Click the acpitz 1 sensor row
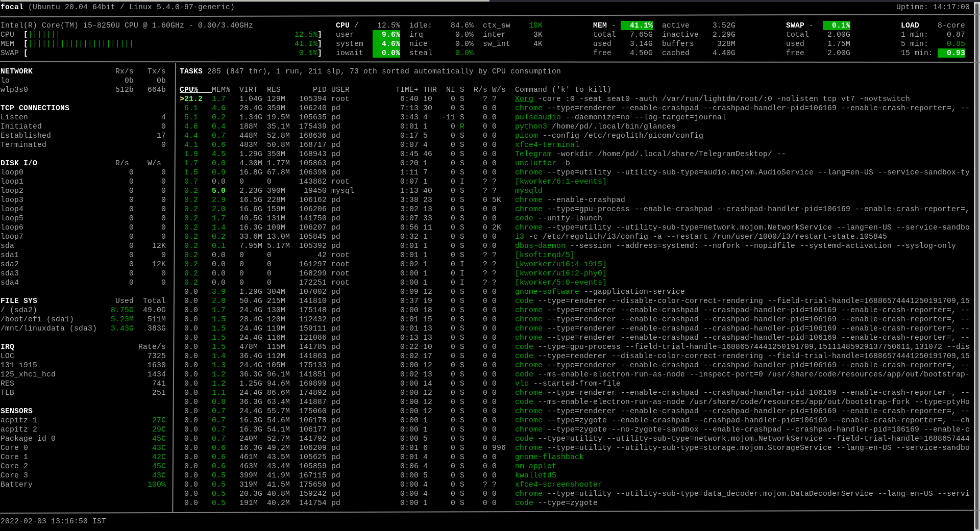Viewport: 980px width, 531px height. point(83,420)
